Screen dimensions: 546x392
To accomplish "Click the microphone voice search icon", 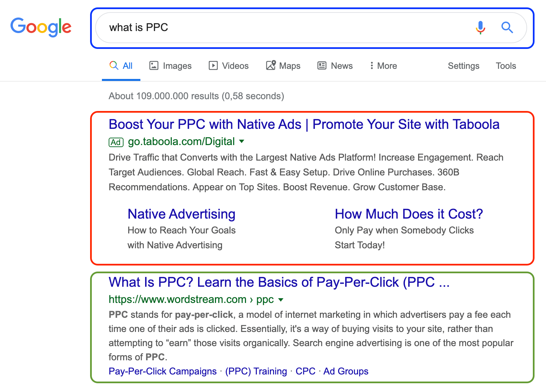I will (x=481, y=27).
